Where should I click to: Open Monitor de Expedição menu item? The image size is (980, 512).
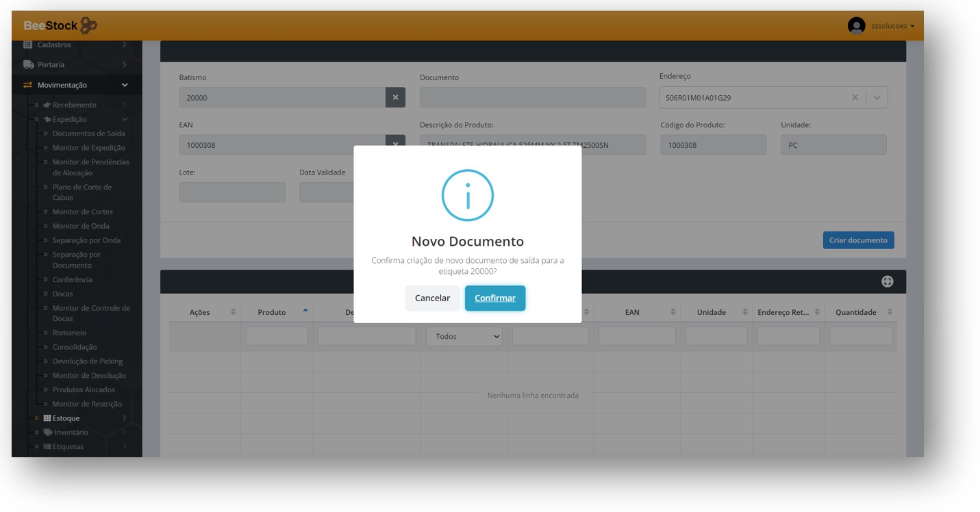tap(88, 148)
